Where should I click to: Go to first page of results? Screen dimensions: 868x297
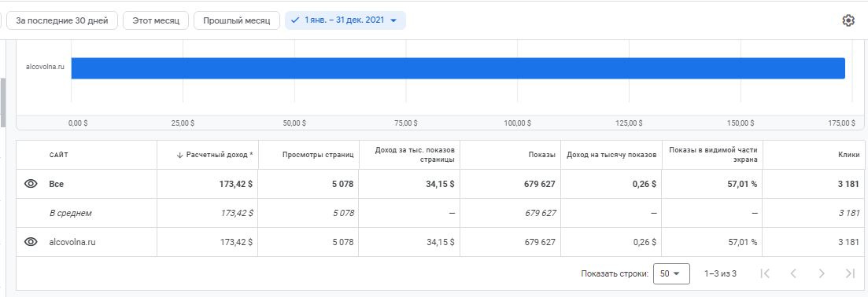coord(765,273)
